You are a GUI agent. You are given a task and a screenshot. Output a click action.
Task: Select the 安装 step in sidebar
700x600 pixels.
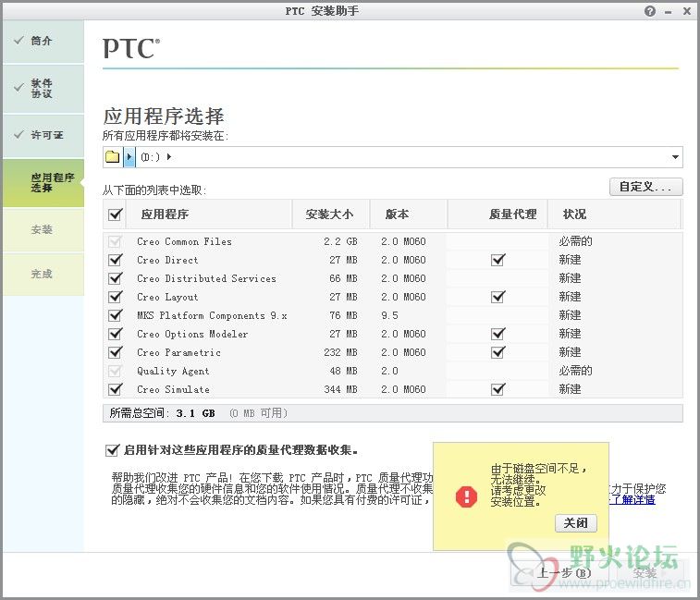(43, 230)
